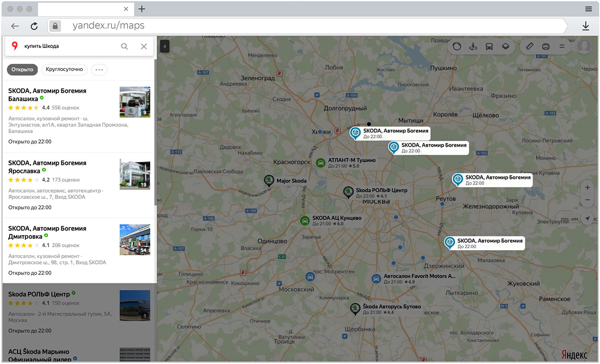Select SKODA Автомир Богемия pin near Химки
Viewport: 600px width, 364px height.
[355, 133]
